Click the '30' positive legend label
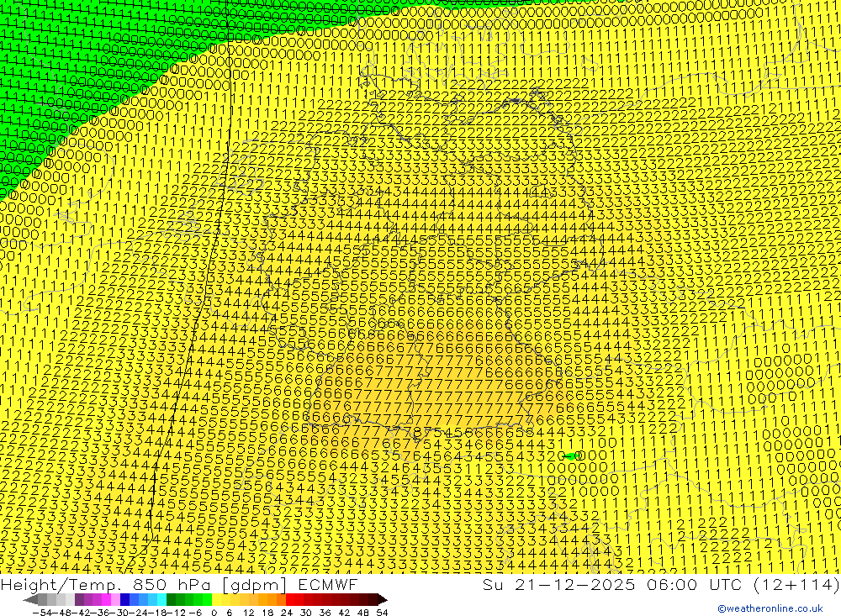This screenshot has width=841, height=616. click(305, 613)
